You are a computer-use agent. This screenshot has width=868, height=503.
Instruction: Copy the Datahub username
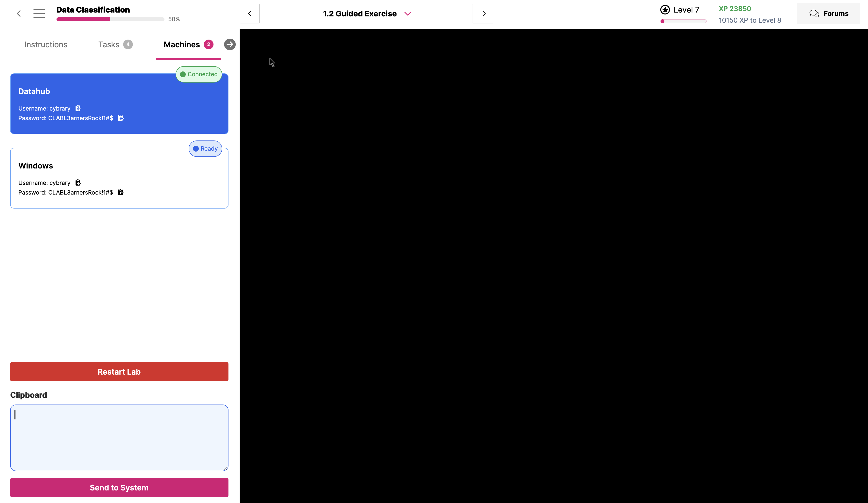click(78, 108)
